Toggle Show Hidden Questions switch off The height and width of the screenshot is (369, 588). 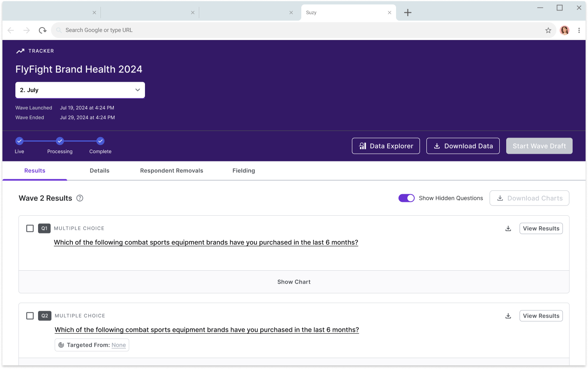point(407,198)
